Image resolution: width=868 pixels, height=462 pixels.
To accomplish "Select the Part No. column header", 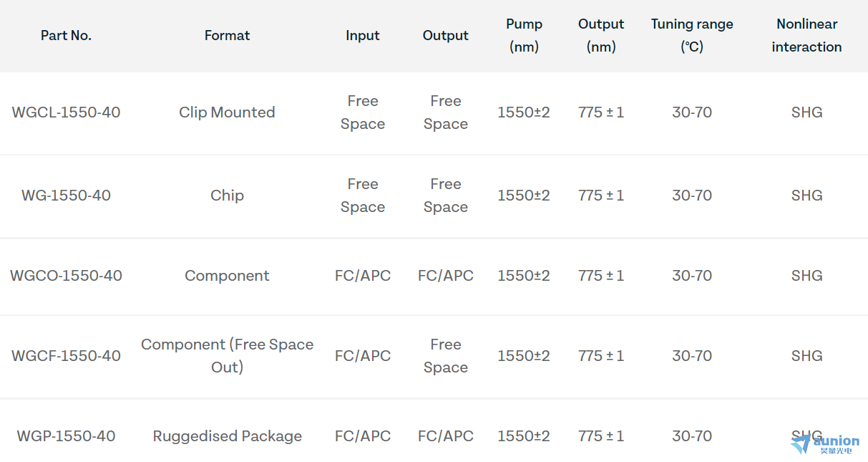I will pyautogui.click(x=66, y=35).
